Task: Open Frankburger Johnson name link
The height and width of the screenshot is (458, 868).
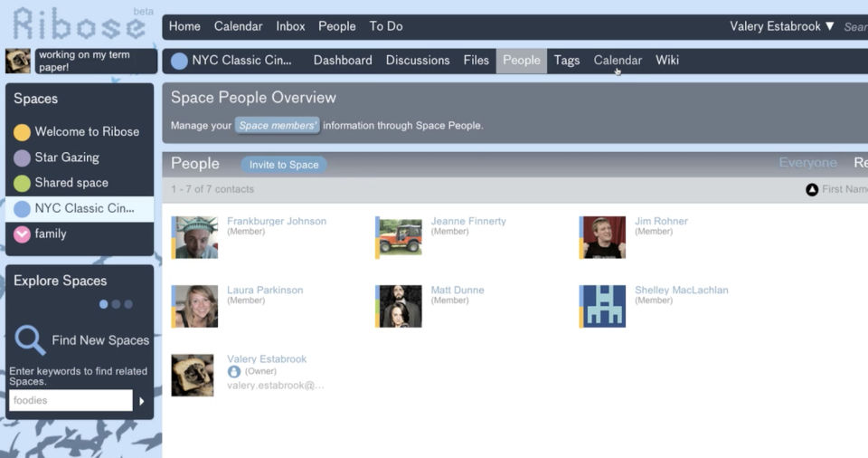Action: tap(277, 221)
